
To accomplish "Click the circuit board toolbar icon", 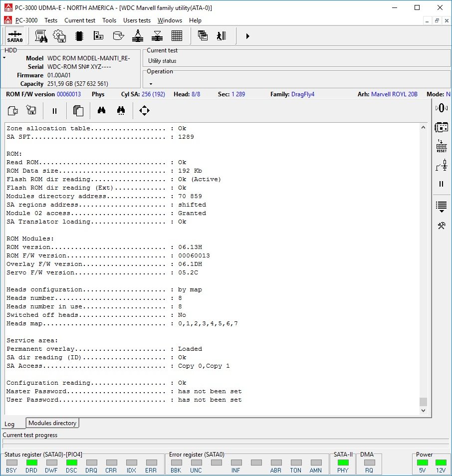I will click(x=98, y=36).
